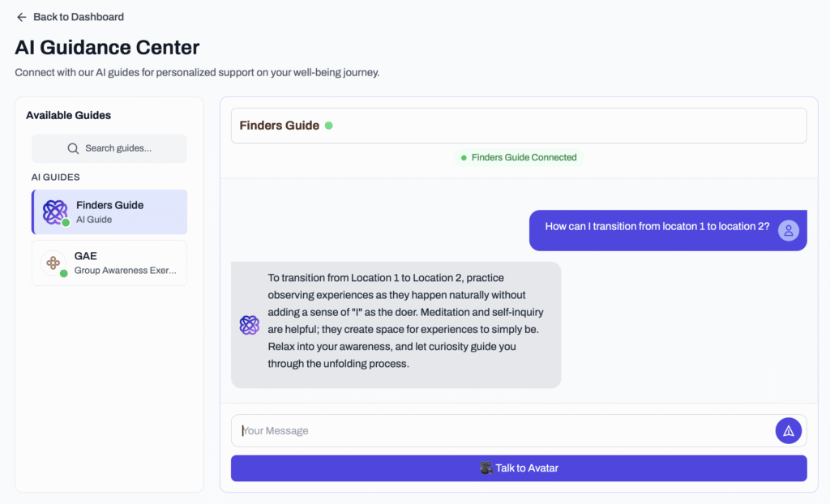
Task: Click the avatar icon on Talk button
Action: coord(486,468)
